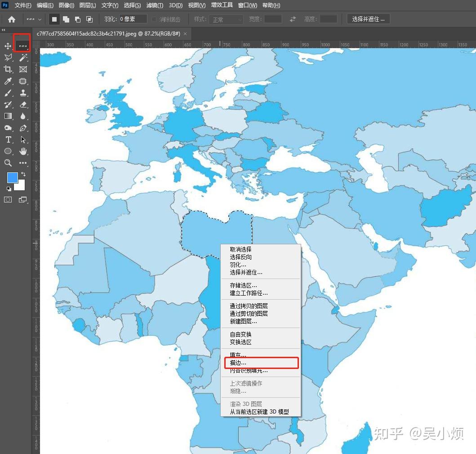This screenshot has height=454, width=476.
Task: Toggle Quick Mask mode
Action: (8, 200)
